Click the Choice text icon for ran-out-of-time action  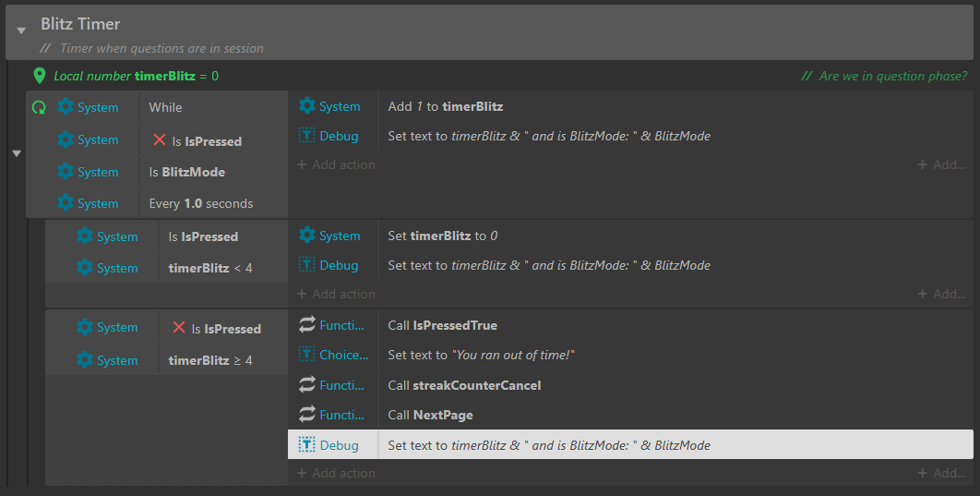(x=307, y=355)
